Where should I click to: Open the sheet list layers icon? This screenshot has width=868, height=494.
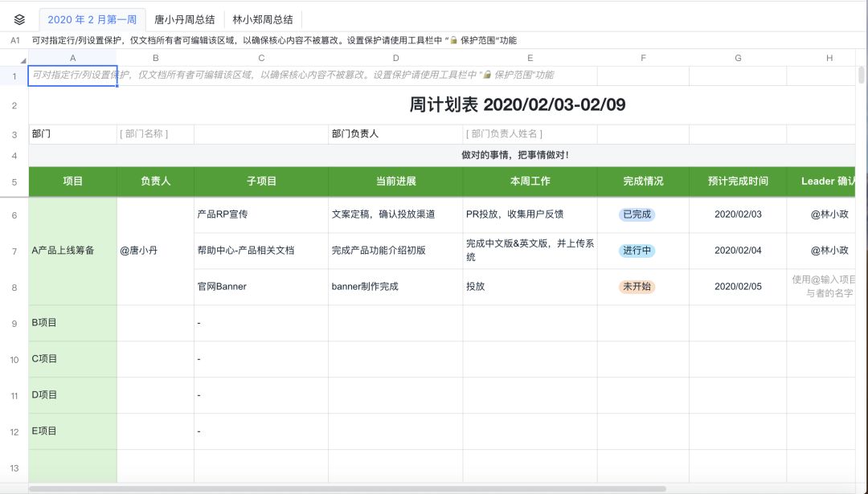20,19
